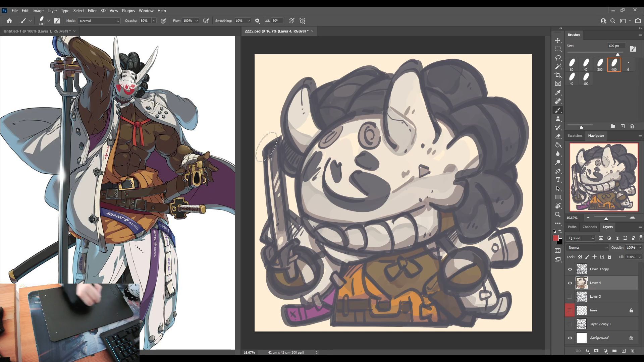Add a layer mask

tap(596, 351)
